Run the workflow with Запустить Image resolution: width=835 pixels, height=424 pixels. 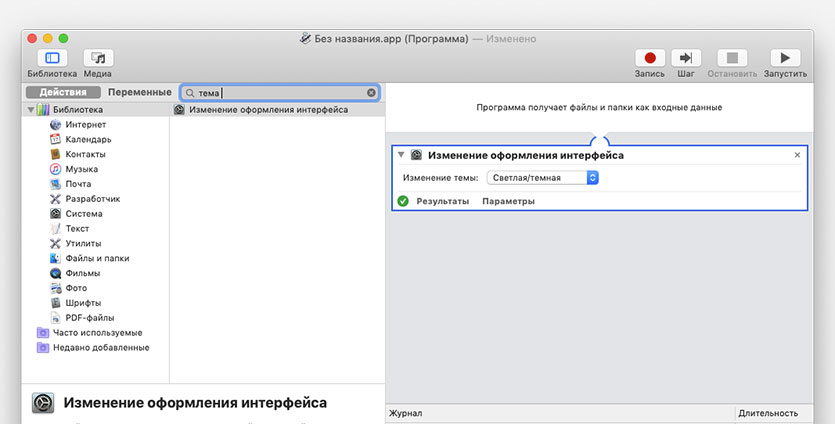(785, 58)
